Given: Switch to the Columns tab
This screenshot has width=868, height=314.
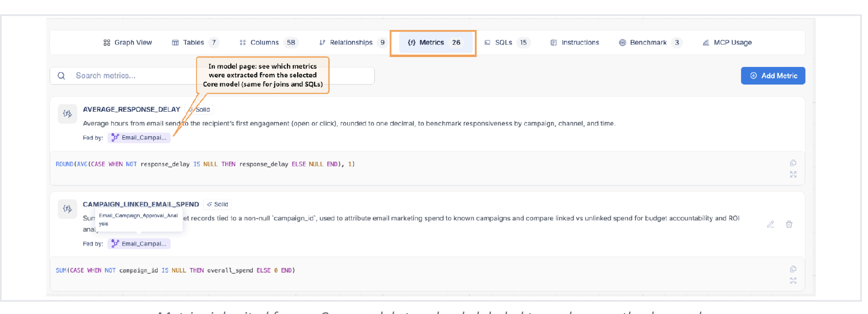Looking at the screenshot, I should [x=269, y=43].
